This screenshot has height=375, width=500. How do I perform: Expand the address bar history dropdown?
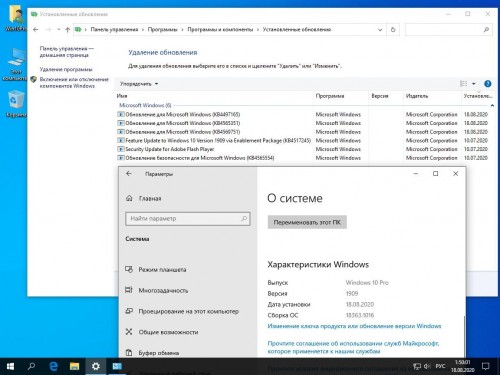pyautogui.click(x=380, y=30)
